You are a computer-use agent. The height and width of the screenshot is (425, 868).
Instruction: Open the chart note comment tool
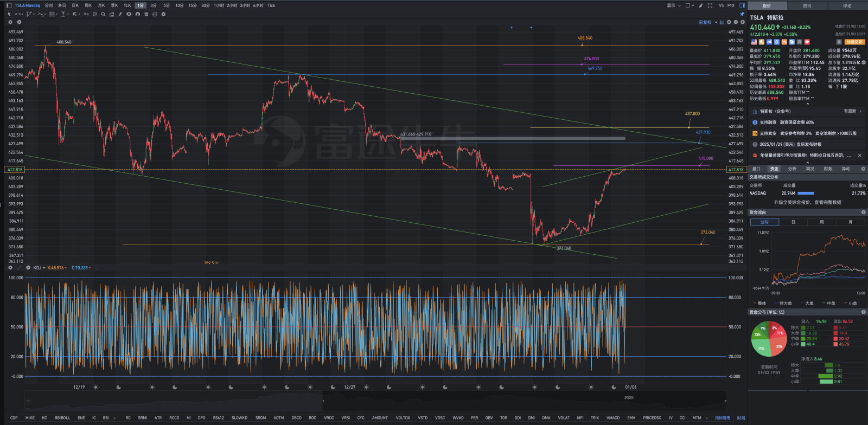[94, 14]
